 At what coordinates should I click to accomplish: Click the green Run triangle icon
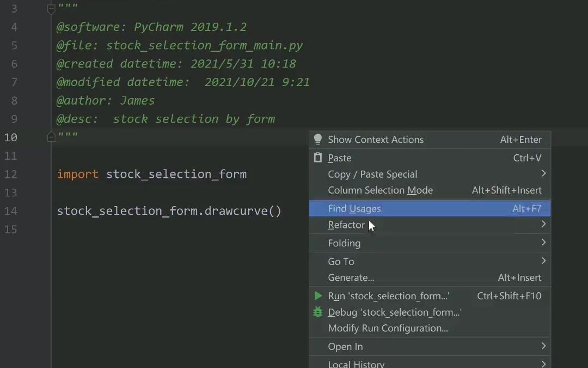click(318, 296)
